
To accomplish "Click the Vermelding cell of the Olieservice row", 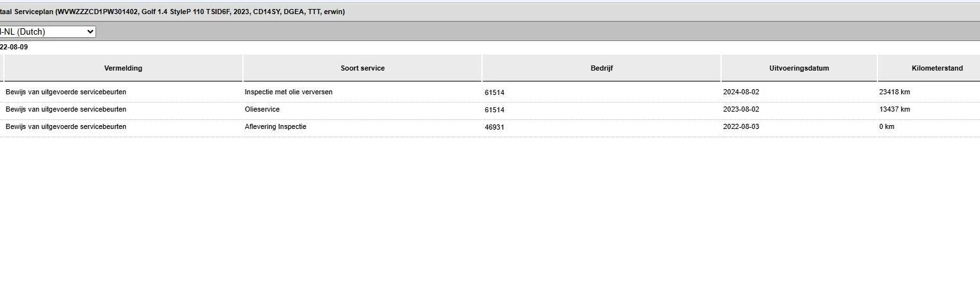I will tap(66, 110).
